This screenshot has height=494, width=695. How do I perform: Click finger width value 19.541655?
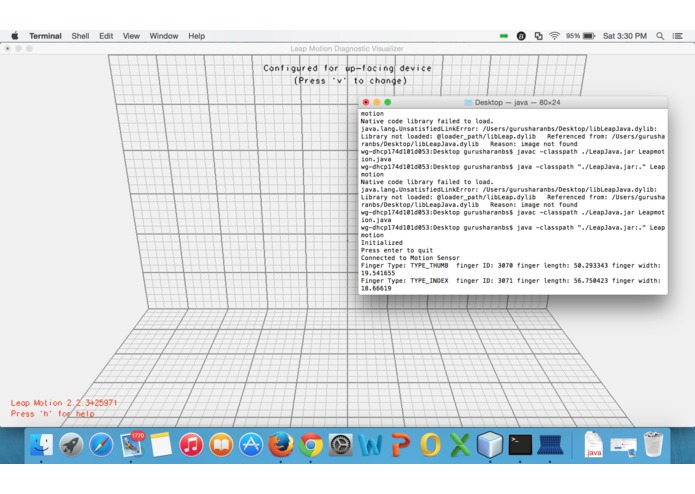point(378,273)
